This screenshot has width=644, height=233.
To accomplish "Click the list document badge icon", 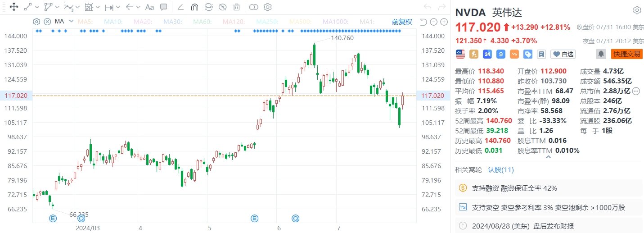I will [541, 54].
